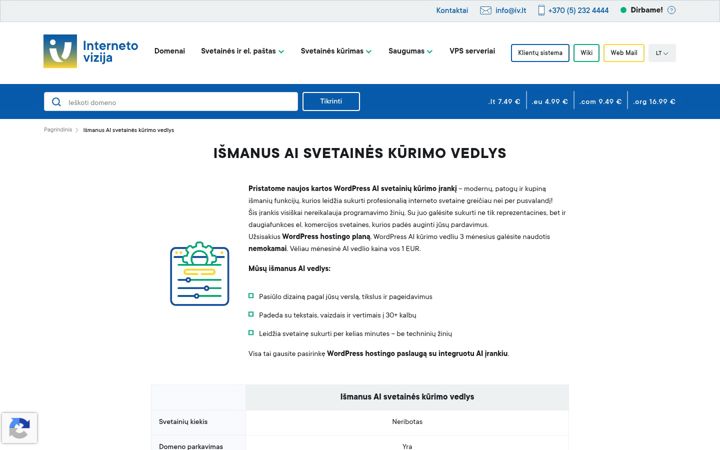Click the table header Išmanus AI svetainės kūrimo vedlys
The width and height of the screenshot is (720, 450).
tap(407, 397)
